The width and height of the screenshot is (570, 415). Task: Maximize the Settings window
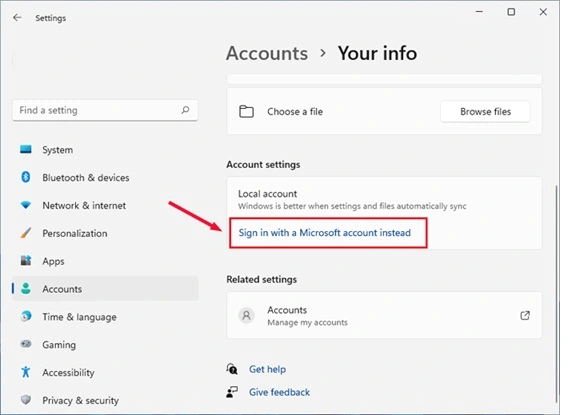(x=511, y=12)
